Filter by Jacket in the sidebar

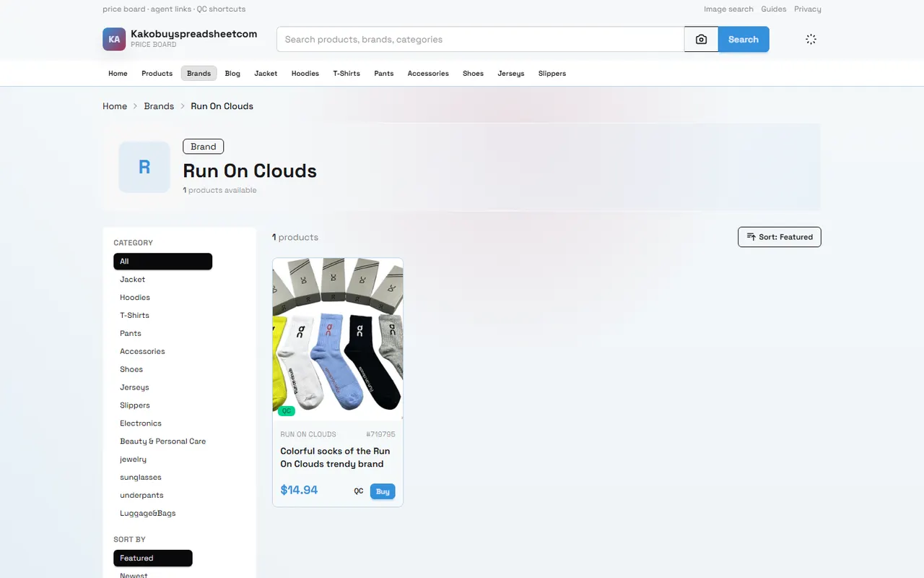132,280
